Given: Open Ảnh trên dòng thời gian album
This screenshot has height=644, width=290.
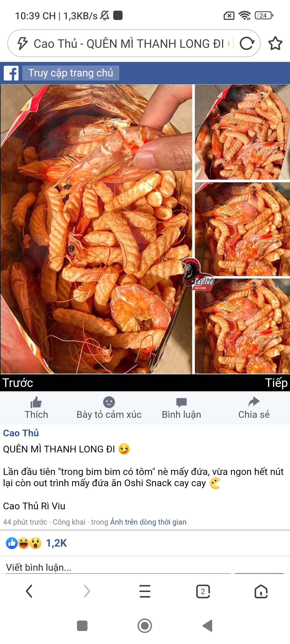Looking at the screenshot, I should (x=148, y=522).
